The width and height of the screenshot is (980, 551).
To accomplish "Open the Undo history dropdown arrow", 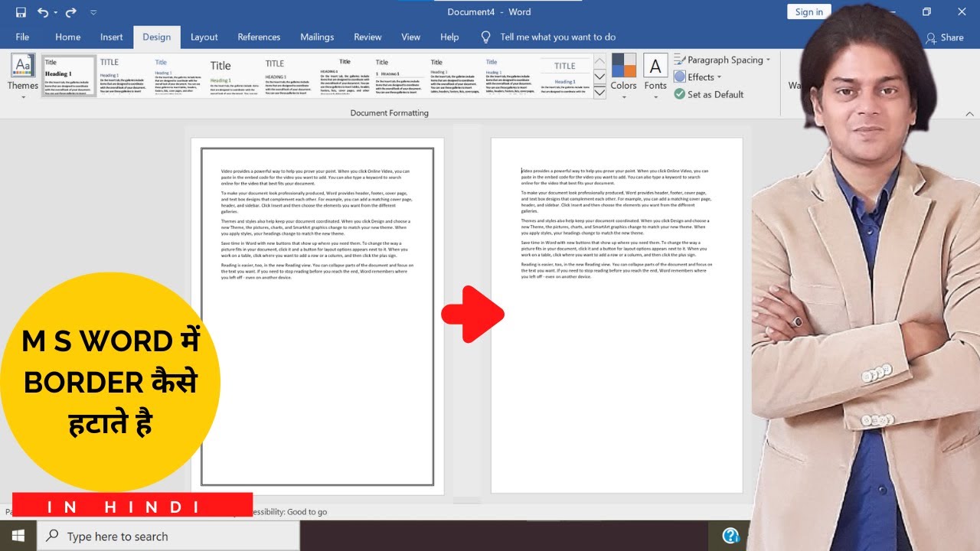I will [x=55, y=12].
